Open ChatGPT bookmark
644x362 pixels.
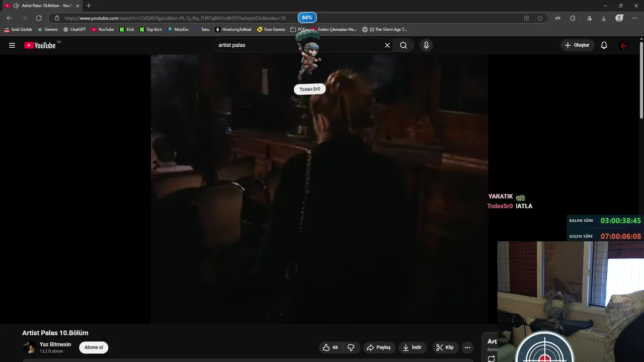pos(74,30)
